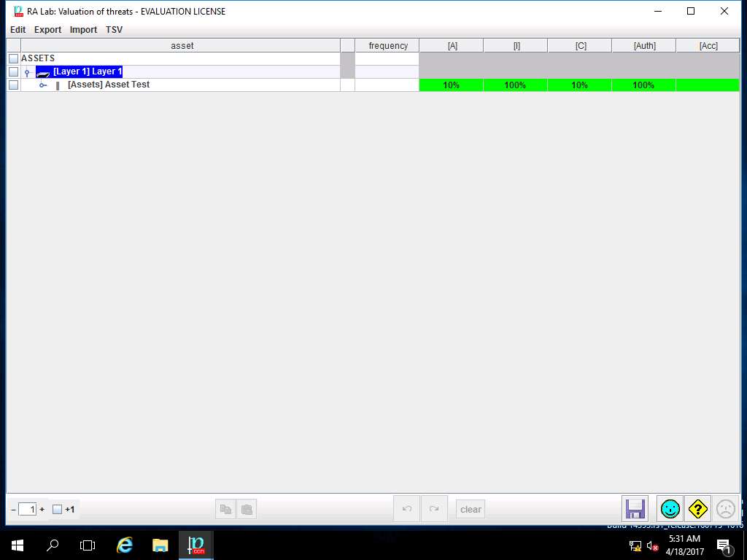Collapse the Layer 1 tree node

(x=27, y=72)
